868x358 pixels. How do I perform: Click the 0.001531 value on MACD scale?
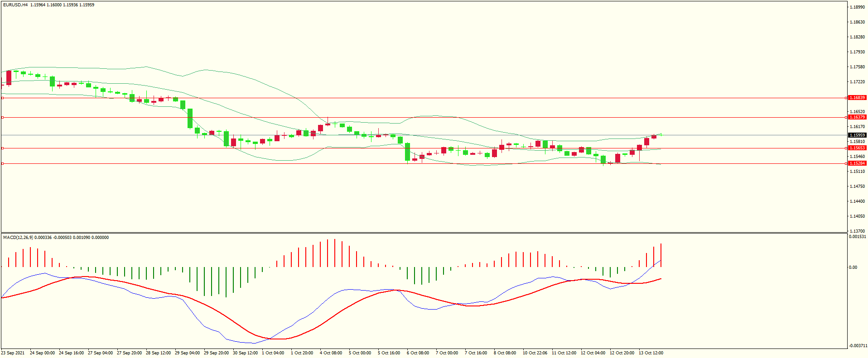[858, 237]
